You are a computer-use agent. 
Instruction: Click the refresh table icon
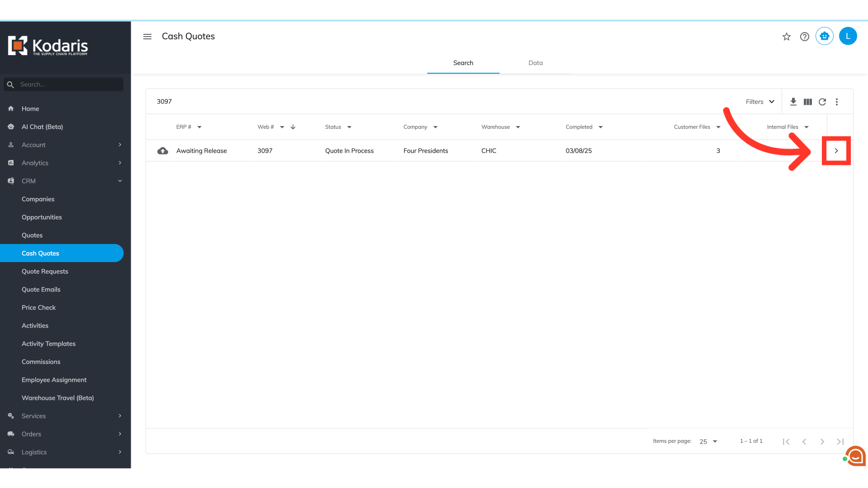point(822,102)
